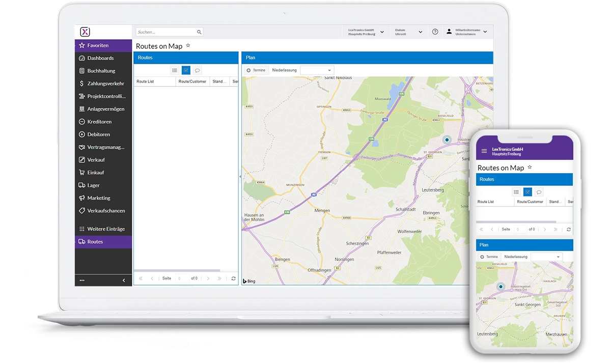Screen dimensions: 611x364
Task: Click the Weitere Einträge grid icon
Action: coord(82,229)
